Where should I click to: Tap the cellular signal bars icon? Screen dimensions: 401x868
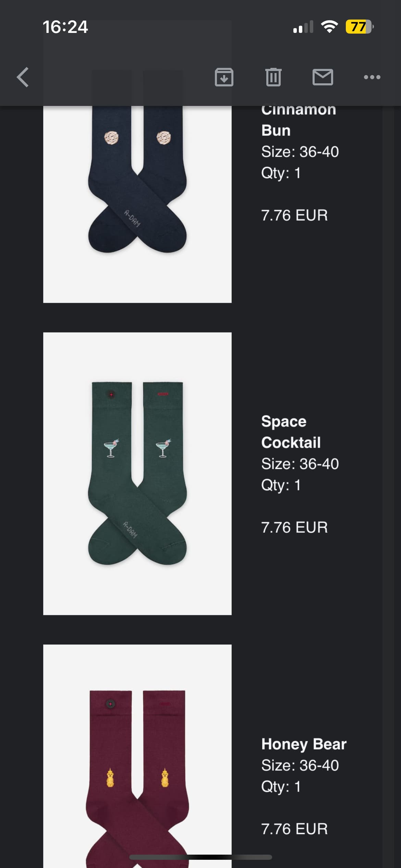tap(303, 27)
